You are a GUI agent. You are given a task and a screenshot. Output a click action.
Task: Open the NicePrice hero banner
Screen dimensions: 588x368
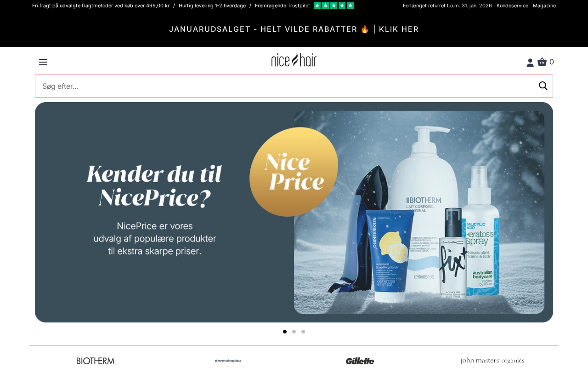[x=294, y=212]
